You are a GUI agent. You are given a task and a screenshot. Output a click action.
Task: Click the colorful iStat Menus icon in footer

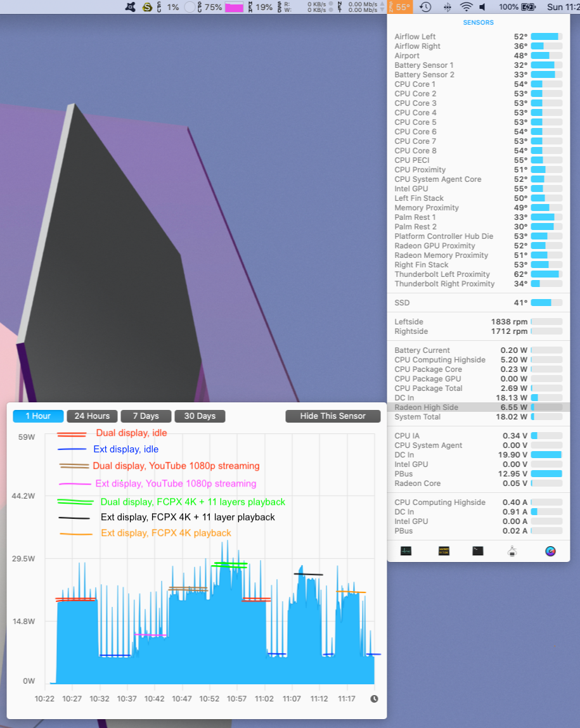pos(550,551)
